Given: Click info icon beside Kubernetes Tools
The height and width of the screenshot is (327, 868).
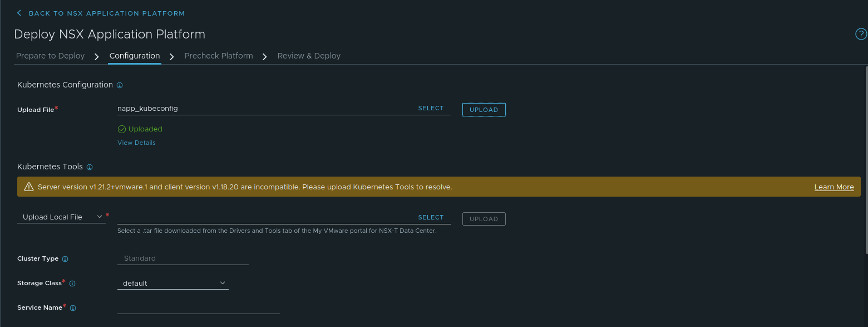Looking at the screenshot, I should tap(90, 167).
